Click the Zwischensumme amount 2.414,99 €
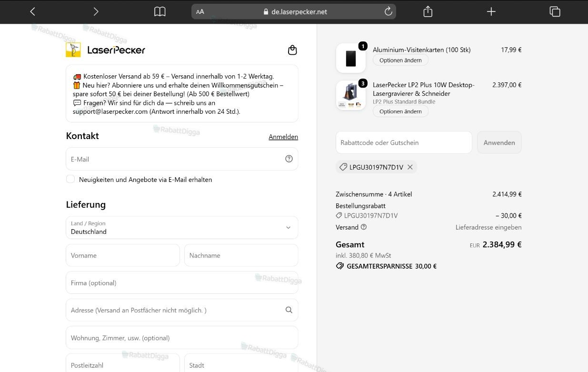Image resolution: width=588 pixels, height=372 pixels. (507, 194)
